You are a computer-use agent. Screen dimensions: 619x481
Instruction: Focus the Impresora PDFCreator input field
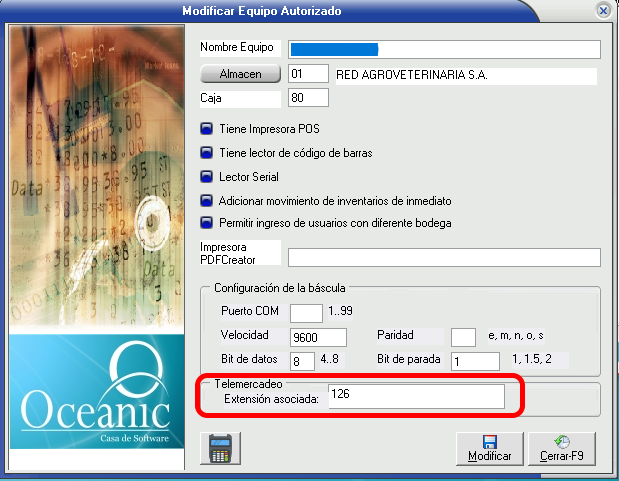coord(444,257)
